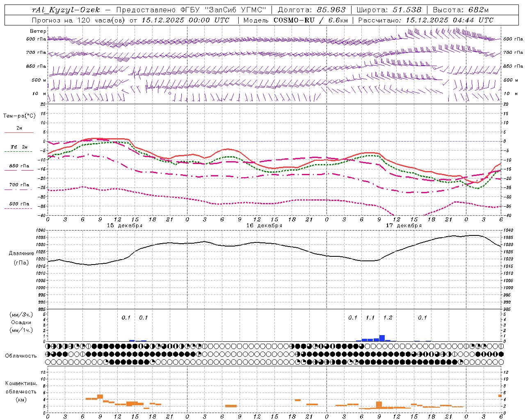Click the 500 гПа entry with dotted legend line
The width and height of the screenshot is (525, 420).
(19, 204)
